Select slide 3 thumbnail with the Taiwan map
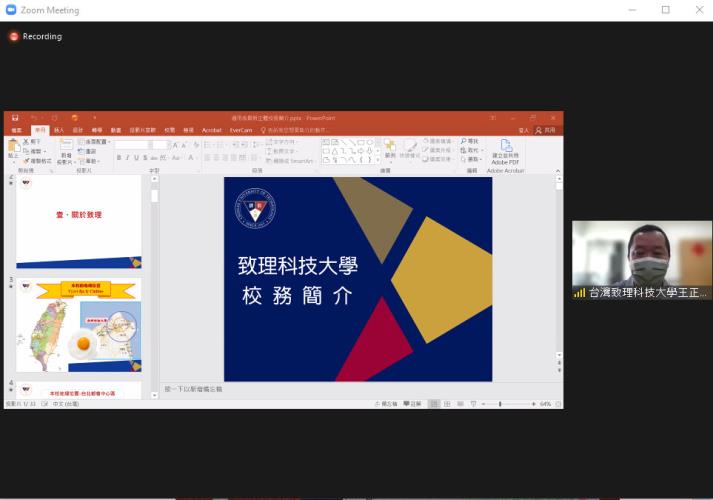Screen dimensions: 713x500 [79, 325]
